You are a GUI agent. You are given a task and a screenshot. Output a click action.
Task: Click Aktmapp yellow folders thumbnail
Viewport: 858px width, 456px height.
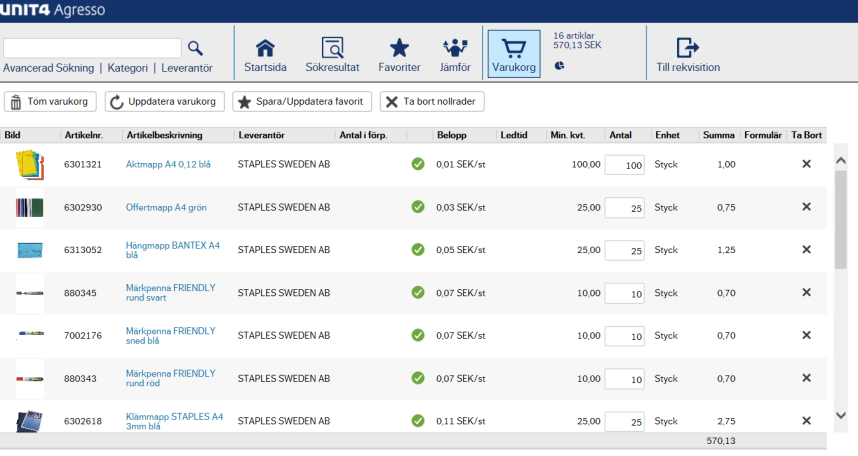point(30,165)
